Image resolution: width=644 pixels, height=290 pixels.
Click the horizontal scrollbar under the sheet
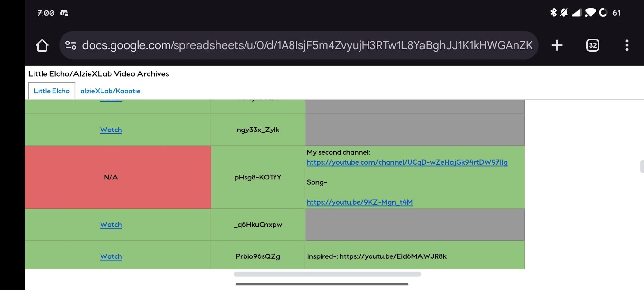327,274
